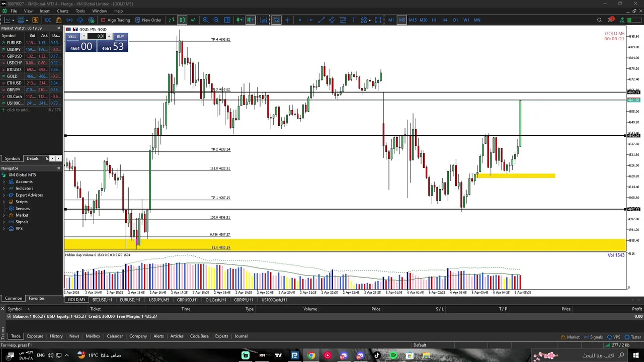Viewport: 644px width, 362px height.
Task: Open the Tester link in status bar
Action: coord(633,337)
